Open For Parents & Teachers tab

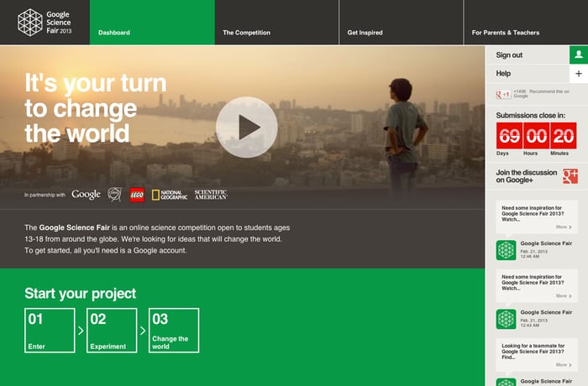tap(526, 23)
